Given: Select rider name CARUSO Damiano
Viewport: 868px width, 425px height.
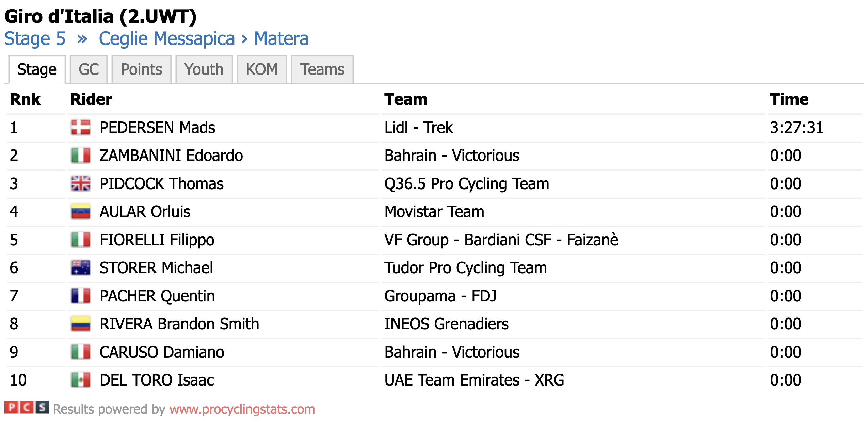Looking at the screenshot, I should (x=162, y=352).
